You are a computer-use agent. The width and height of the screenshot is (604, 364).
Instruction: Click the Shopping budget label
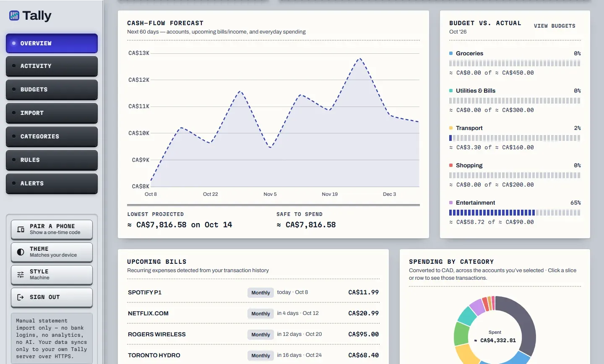tap(469, 165)
